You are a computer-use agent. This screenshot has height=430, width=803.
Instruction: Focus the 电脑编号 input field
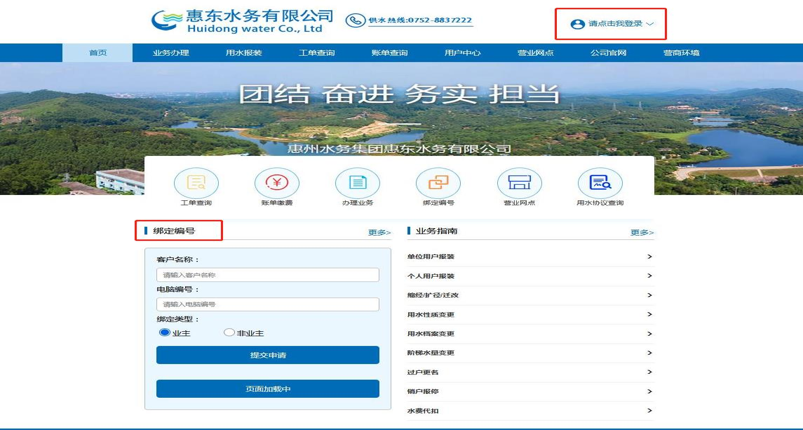[267, 304]
